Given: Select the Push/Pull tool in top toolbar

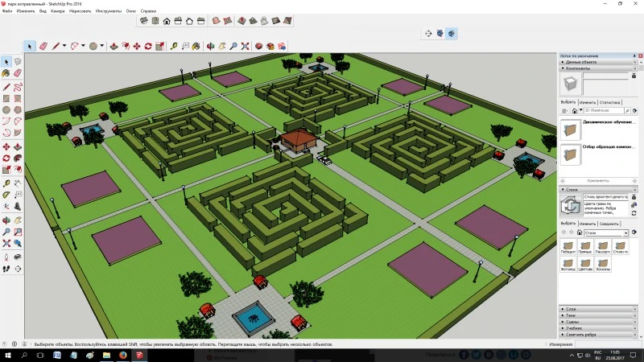Looking at the screenshot, I should point(114,47).
